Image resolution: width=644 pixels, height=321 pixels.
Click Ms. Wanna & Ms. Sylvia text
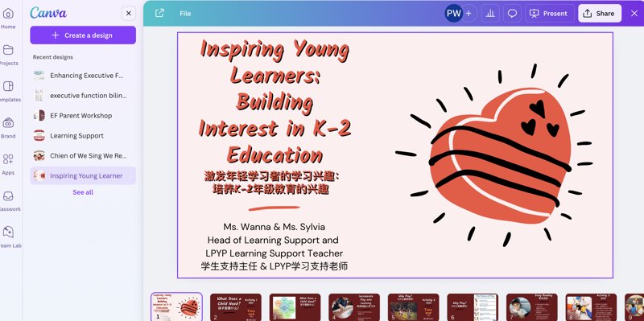[275, 227]
